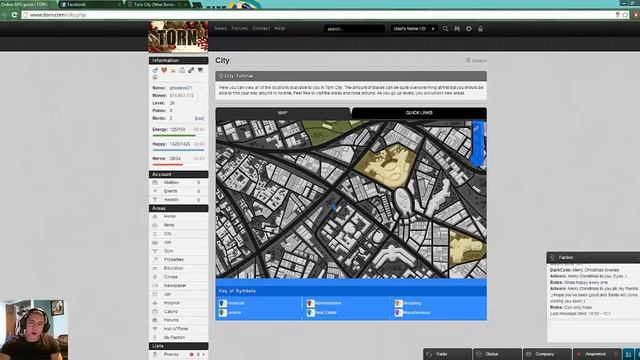This screenshot has width=640, height=360.
Task: Switch to the Facebook browser tab
Action: [90, 4]
